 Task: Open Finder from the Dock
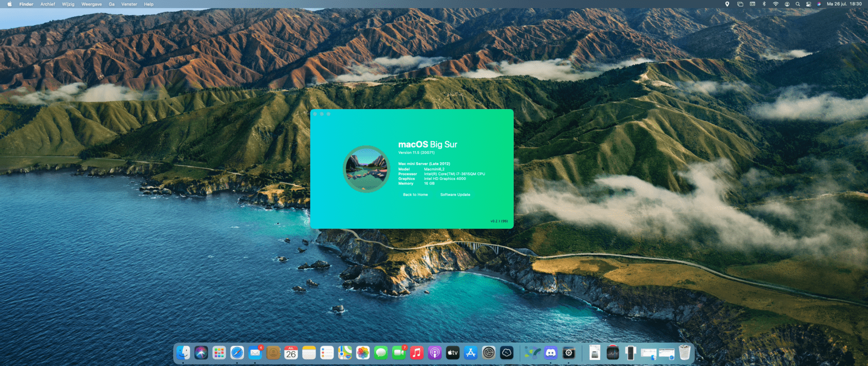tap(183, 353)
